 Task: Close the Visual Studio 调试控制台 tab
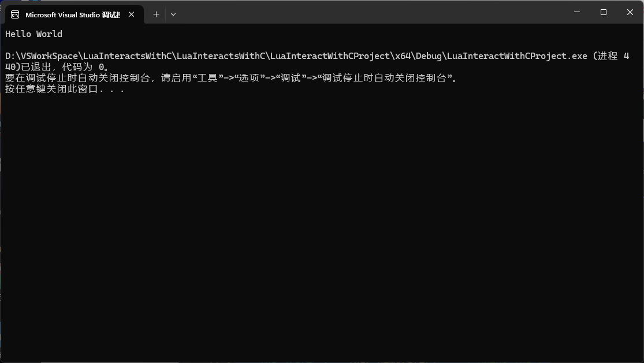[x=131, y=14]
